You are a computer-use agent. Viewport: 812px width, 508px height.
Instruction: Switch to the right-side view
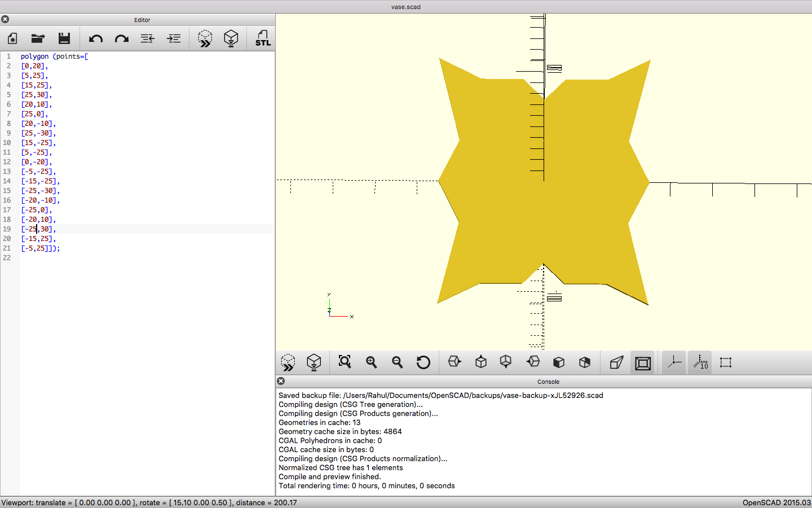coord(454,362)
